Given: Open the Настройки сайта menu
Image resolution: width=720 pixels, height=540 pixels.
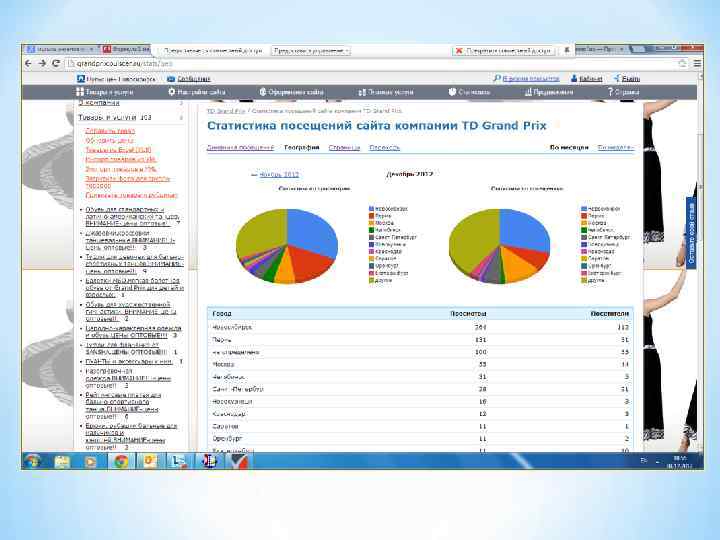Looking at the screenshot, I should (197, 92).
